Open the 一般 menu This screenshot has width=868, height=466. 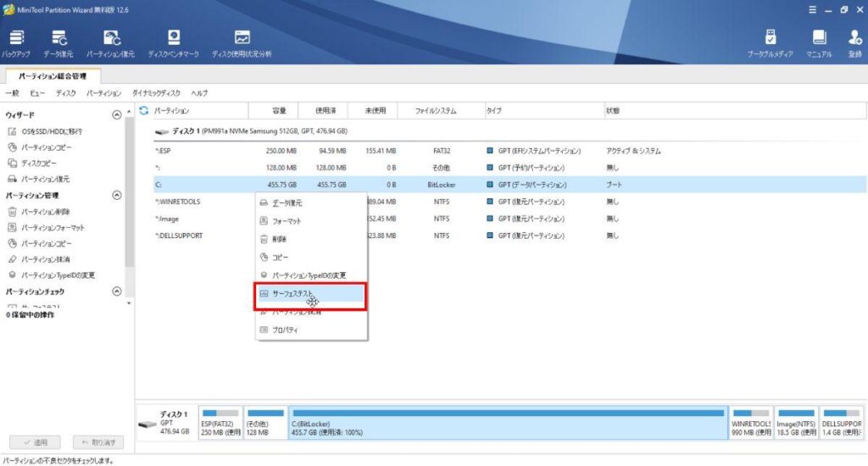coord(12,93)
